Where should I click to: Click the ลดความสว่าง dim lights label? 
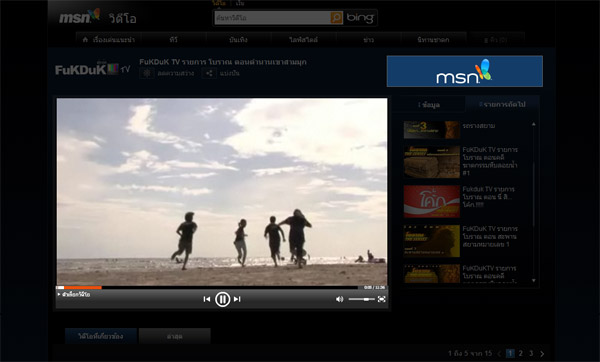tap(176, 73)
